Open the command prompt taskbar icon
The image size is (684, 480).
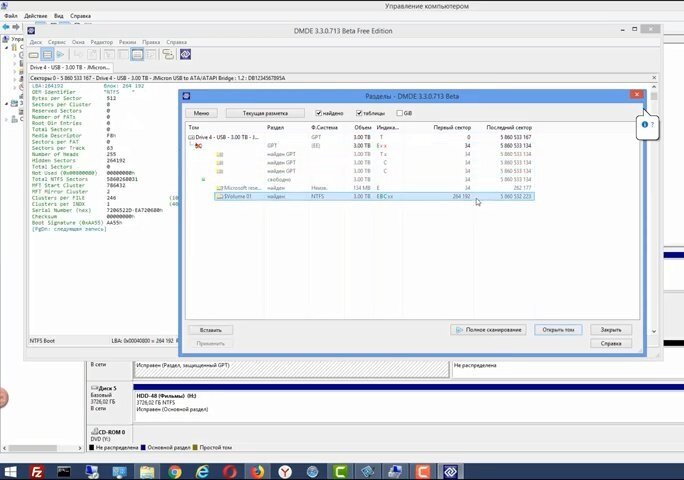(64, 472)
